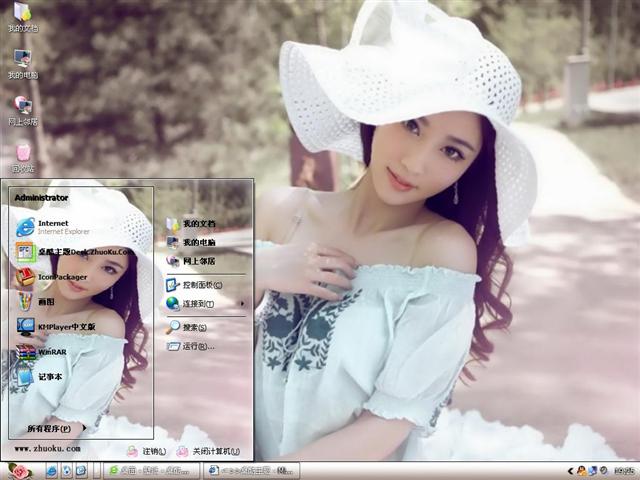640x480 pixels.
Task: Launch KMPlayer中文版 from Start menu
Action: point(56,327)
